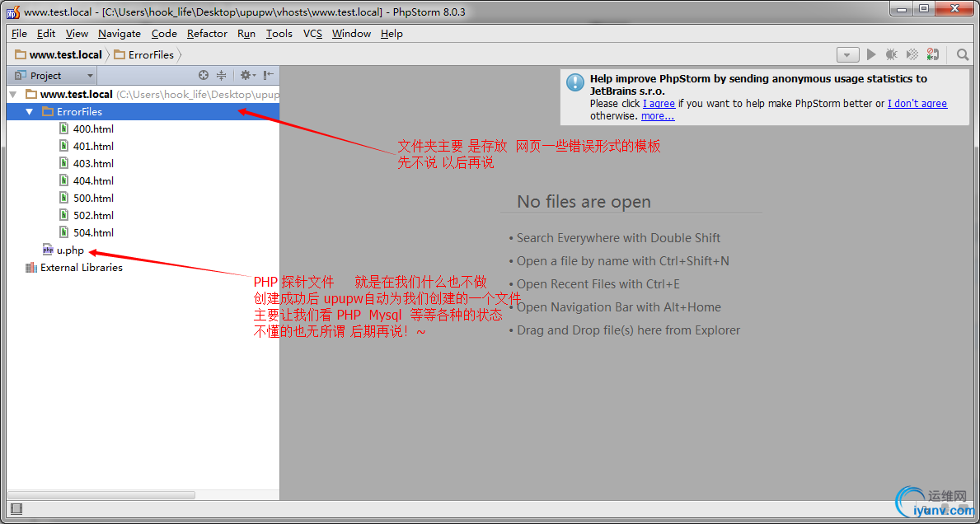Click the PhpStorm title bar app icon
Viewport: 980px width, 524px height.
(x=13, y=12)
